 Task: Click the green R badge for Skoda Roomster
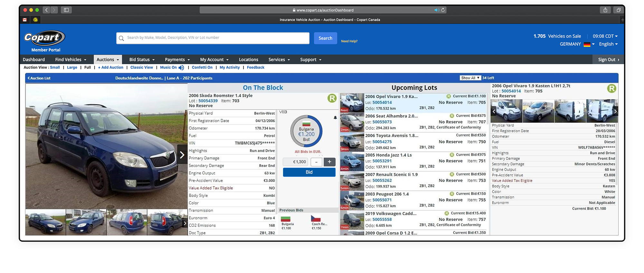pyautogui.click(x=332, y=98)
